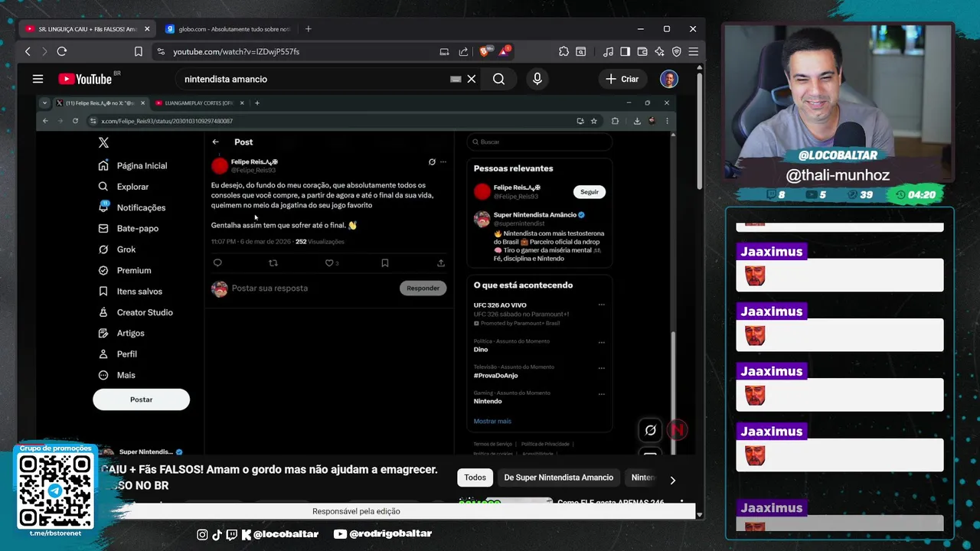Open Premium in X sidebar
The width and height of the screenshot is (980, 551).
point(125,270)
